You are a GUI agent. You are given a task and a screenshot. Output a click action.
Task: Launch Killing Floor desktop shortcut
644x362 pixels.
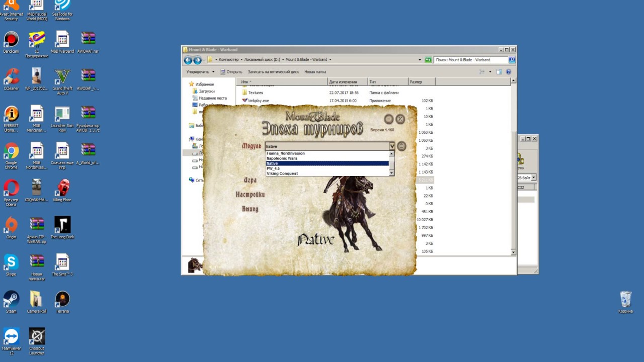coord(62,191)
